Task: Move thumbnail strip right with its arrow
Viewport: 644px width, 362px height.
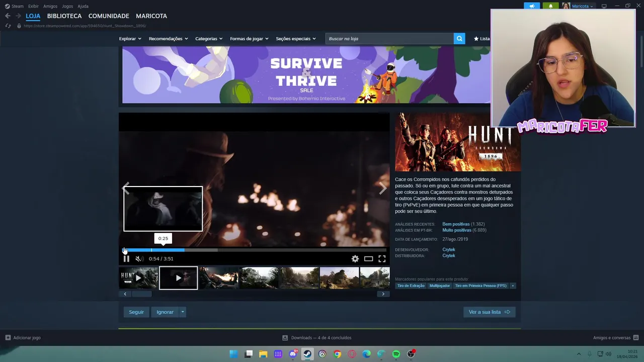Action: tap(383, 294)
